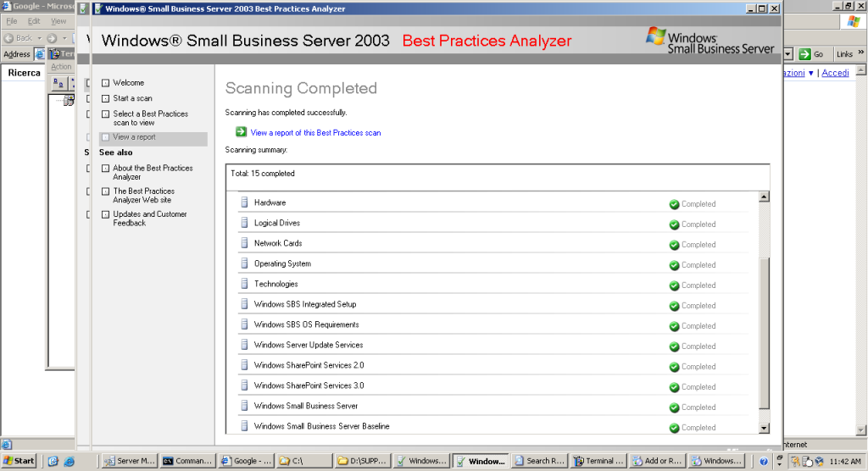This screenshot has height=471, width=868.
Task: Switch to the Add or R... taskbar button
Action: point(657,461)
